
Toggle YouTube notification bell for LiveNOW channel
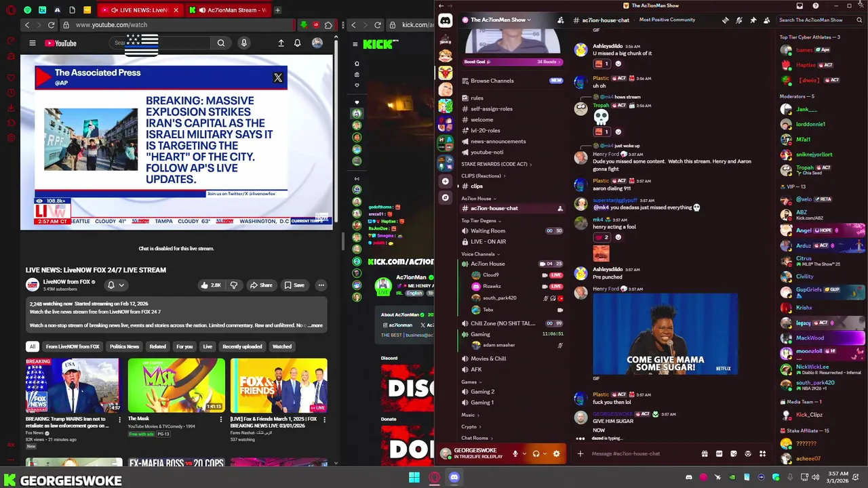tap(115, 285)
